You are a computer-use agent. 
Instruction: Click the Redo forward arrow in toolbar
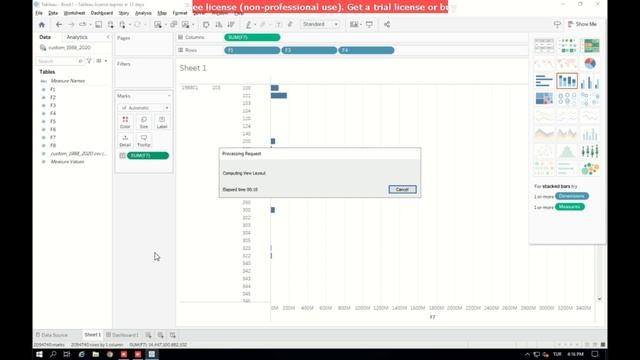point(71,24)
